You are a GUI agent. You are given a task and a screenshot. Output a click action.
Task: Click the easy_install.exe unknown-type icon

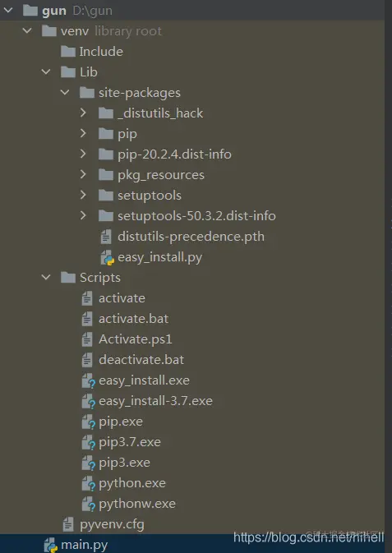[89, 381]
